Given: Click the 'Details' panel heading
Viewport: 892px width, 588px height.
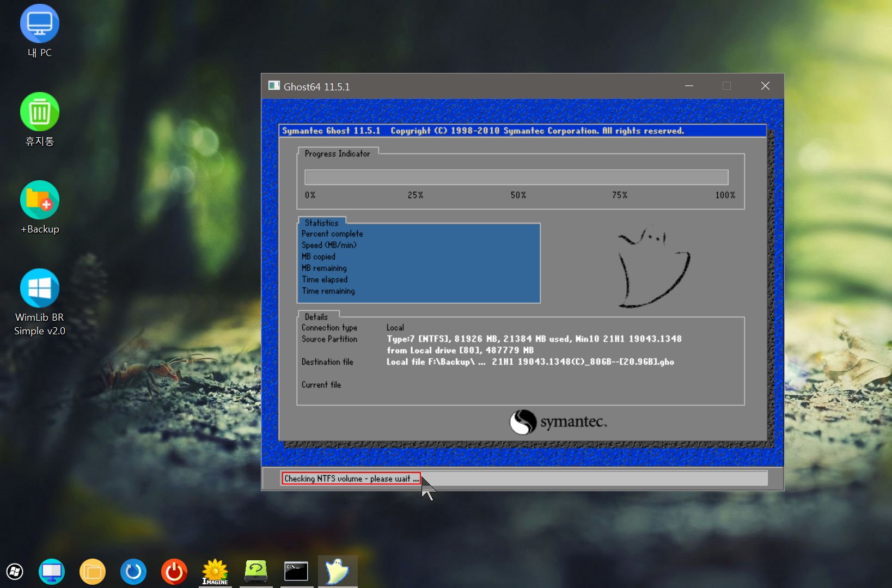Looking at the screenshot, I should pyautogui.click(x=316, y=317).
